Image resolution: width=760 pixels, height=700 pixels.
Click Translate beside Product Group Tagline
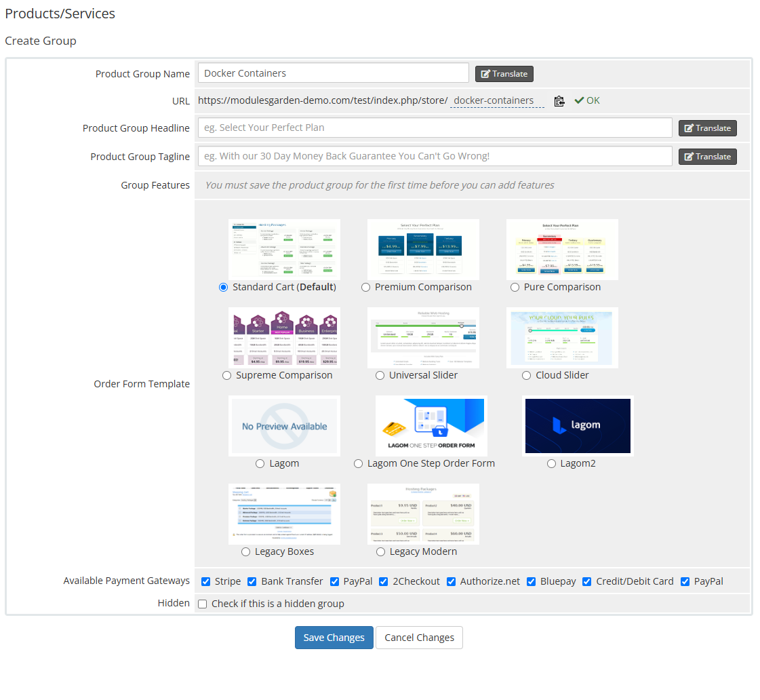[x=708, y=157]
